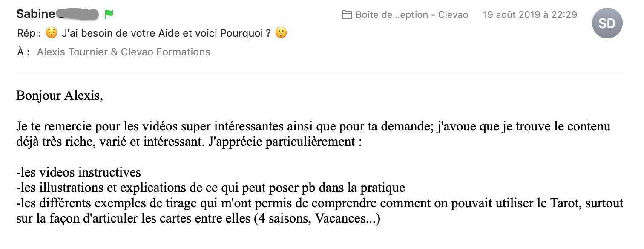Click the mailbox folder icon
The height and width of the screenshot is (249, 644).
[347, 15]
